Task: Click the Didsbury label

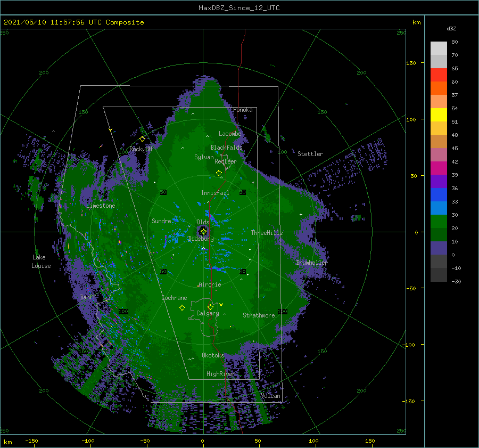Action: tap(201, 239)
